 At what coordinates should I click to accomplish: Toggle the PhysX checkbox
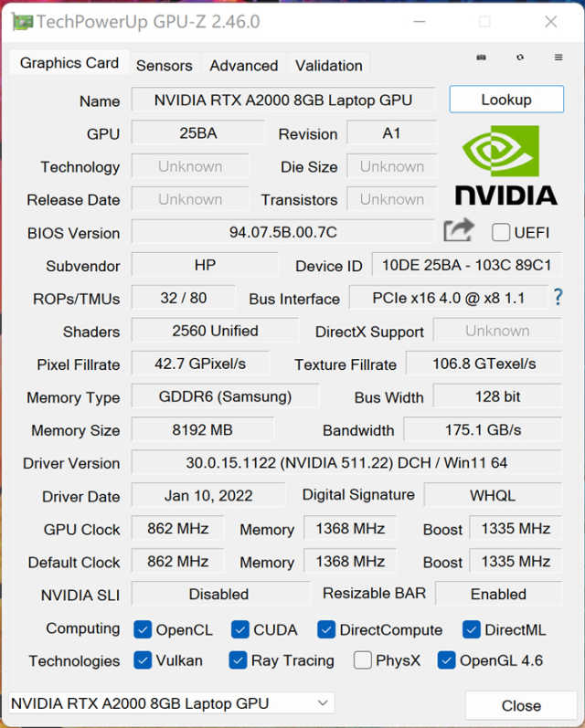tap(363, 659)
